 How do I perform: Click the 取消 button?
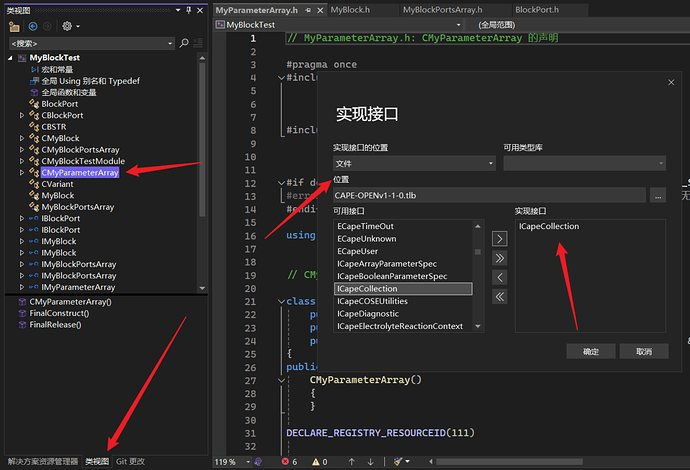coord(644,351)
